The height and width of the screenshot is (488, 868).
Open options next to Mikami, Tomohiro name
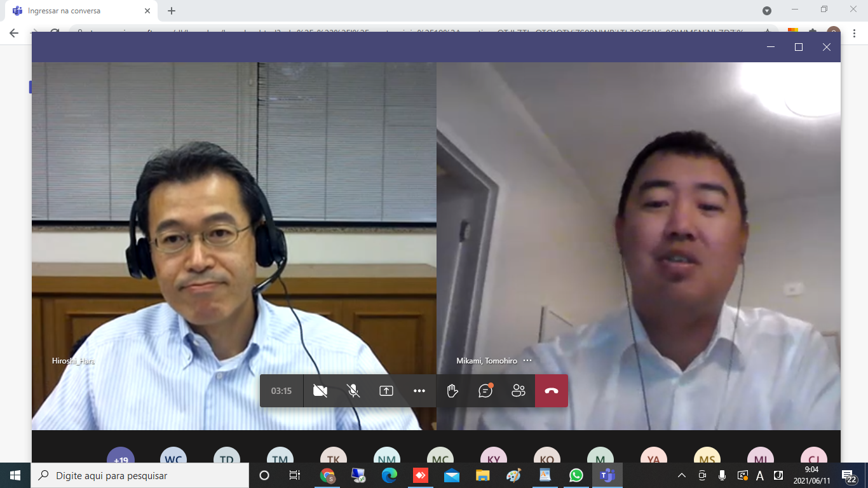[x=527, y=360]
